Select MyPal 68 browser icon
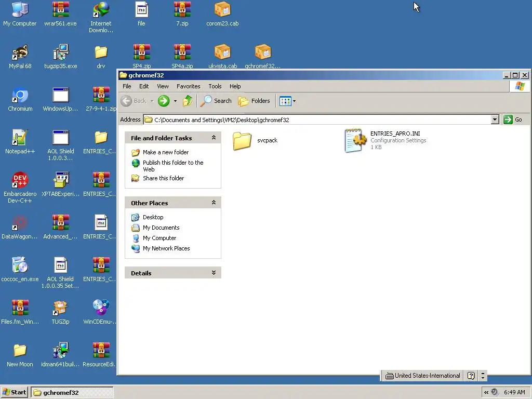Viewport: 532px width, 399px height. (x=20, y=57)
